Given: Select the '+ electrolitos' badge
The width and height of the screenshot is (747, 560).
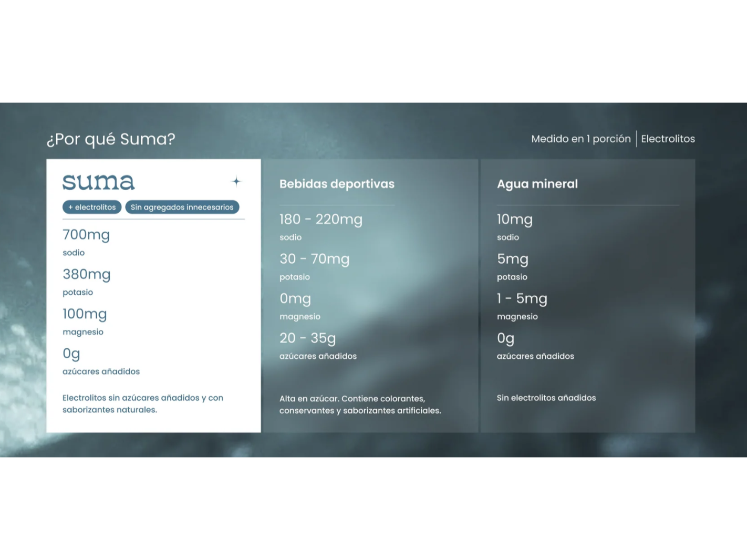Looking at the screenshot, I should 92,207.
